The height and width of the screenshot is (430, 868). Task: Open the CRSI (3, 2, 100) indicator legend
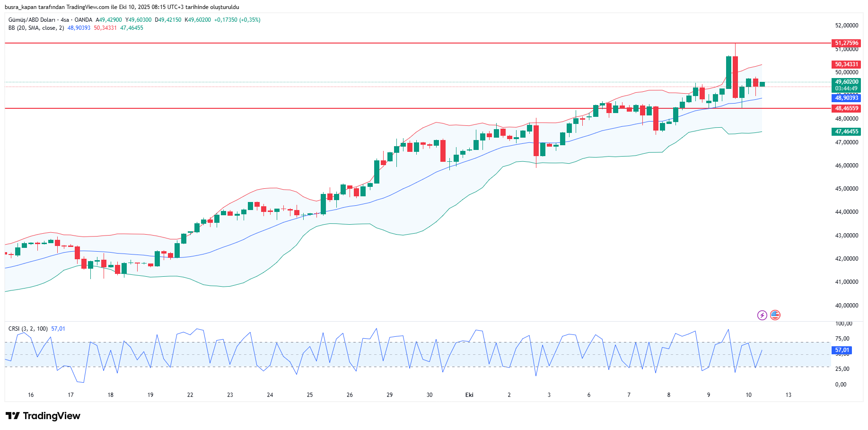click(28, 329)
